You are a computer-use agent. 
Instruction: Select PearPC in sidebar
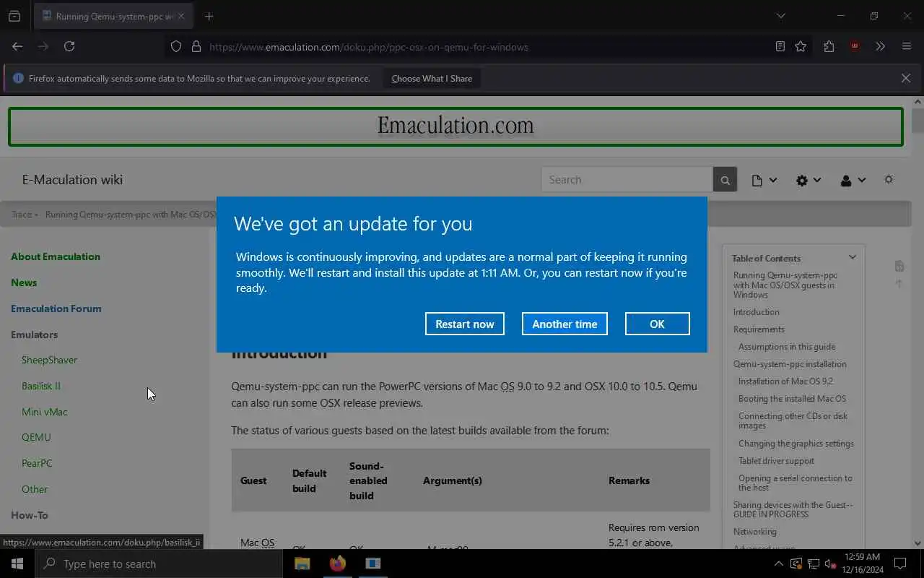pos(37,463)
